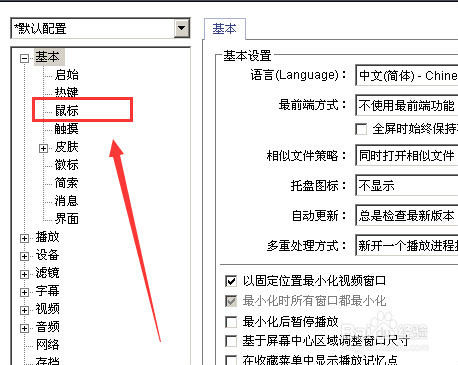Select 滤镜 category in tree

[x=48, y=273]
